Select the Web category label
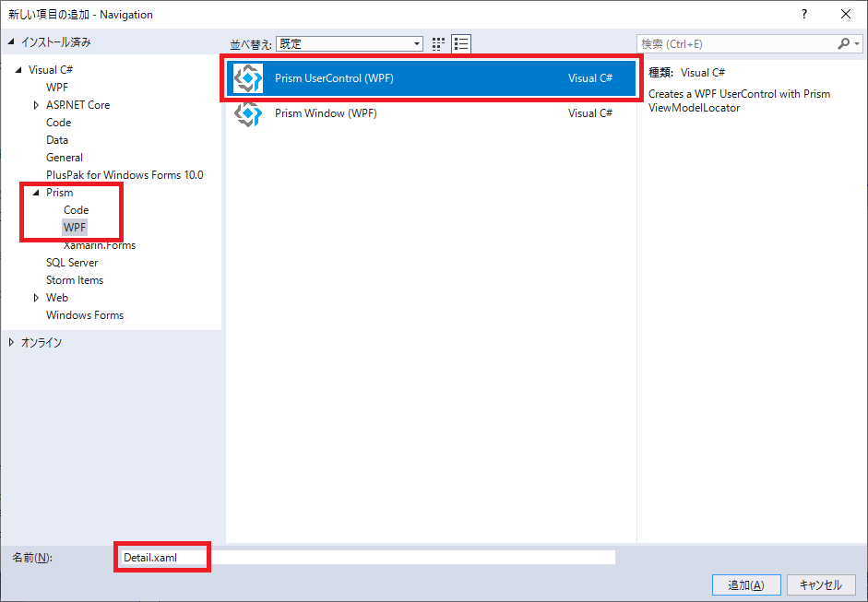 (57, 298)
